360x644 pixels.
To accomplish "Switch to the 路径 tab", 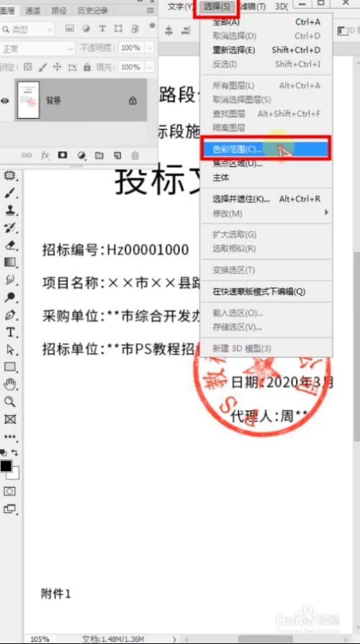I will coord(58,11).
